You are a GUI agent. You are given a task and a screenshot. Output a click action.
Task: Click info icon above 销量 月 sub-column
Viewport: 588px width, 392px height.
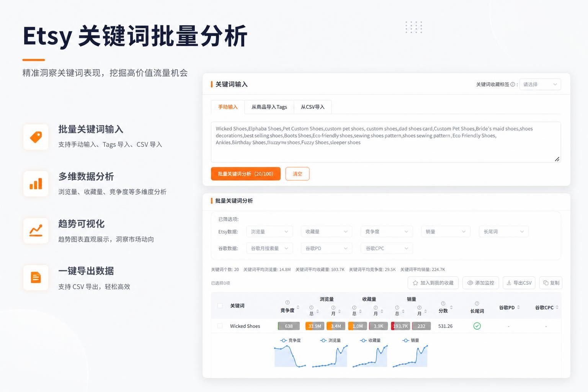tap(419, 307)
